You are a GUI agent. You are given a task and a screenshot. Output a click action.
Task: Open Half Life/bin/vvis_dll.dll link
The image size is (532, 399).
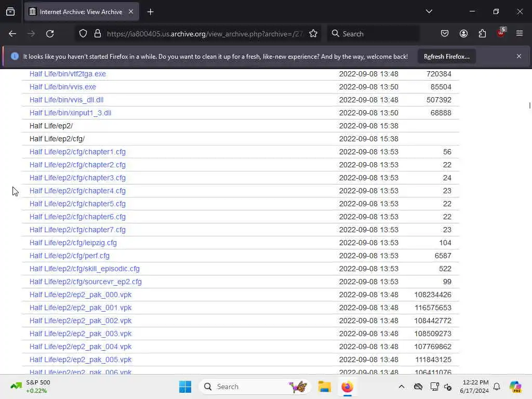(x=66, y=100)
